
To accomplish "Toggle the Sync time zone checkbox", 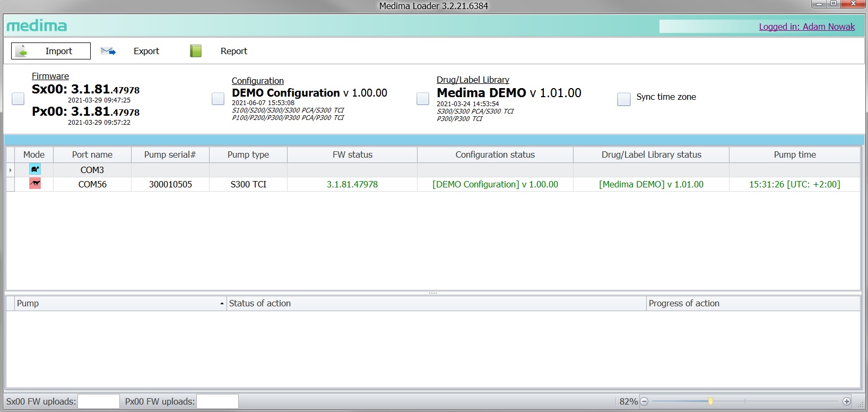I will [624, 99].
